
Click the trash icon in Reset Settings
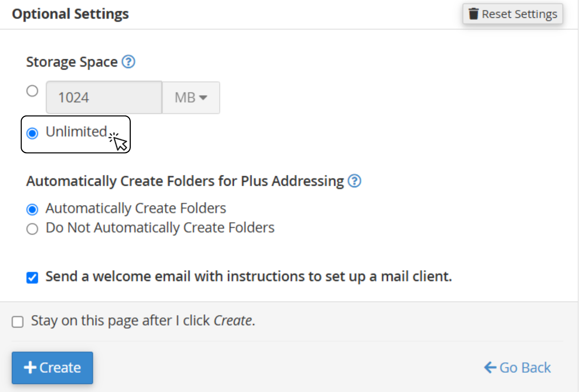473,14
